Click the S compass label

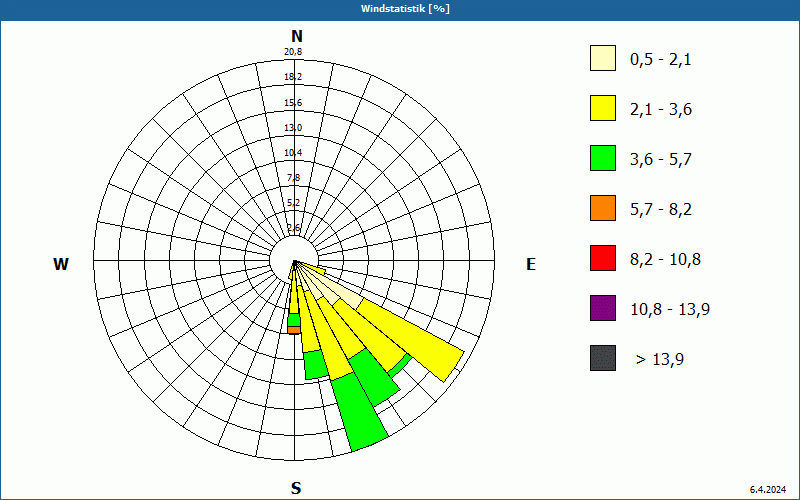296,488
